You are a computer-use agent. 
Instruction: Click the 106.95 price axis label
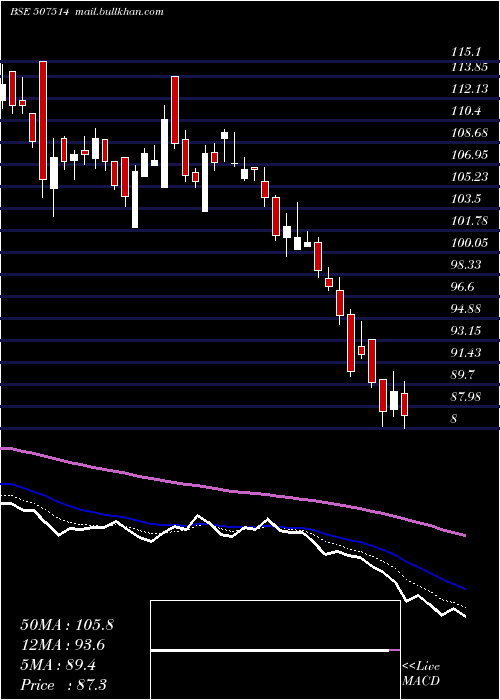[x=469, y=155]
